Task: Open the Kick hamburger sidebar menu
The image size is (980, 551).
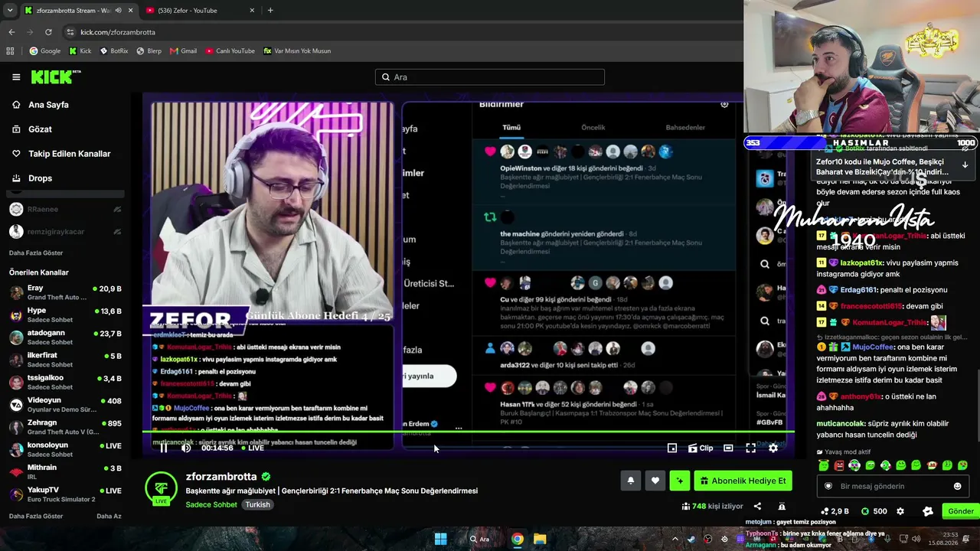Action: (x=16, y=77)
